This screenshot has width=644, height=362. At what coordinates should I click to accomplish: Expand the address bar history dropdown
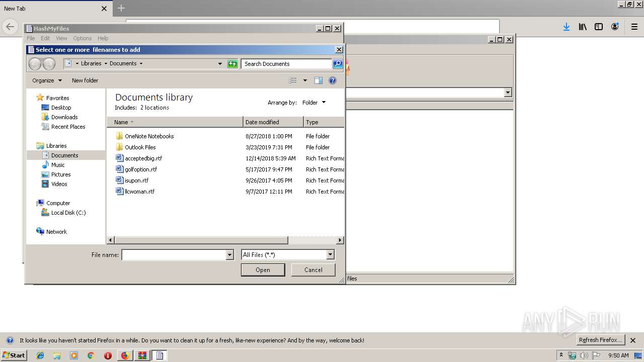(x=220, y=64)
